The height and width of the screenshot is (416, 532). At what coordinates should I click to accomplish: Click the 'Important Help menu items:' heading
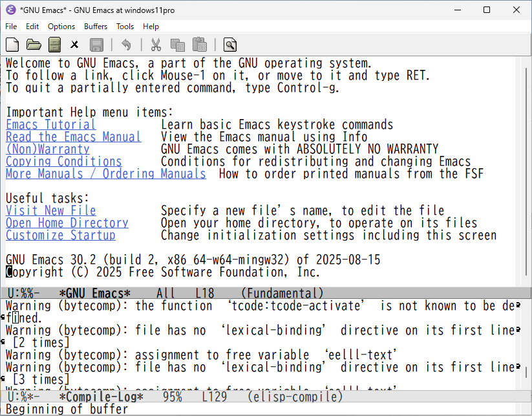point(90,112)
